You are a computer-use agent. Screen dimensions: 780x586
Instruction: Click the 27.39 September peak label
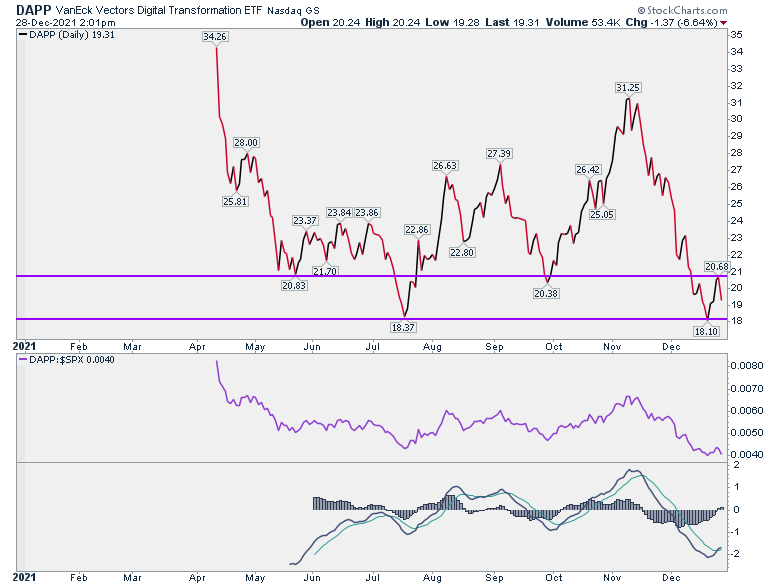point(499,154)
